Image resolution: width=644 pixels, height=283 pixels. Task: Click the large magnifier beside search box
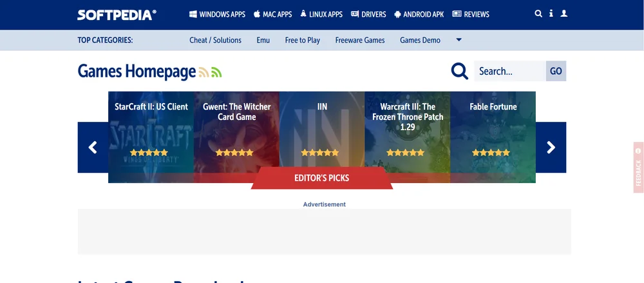click(x=460, y=71)
